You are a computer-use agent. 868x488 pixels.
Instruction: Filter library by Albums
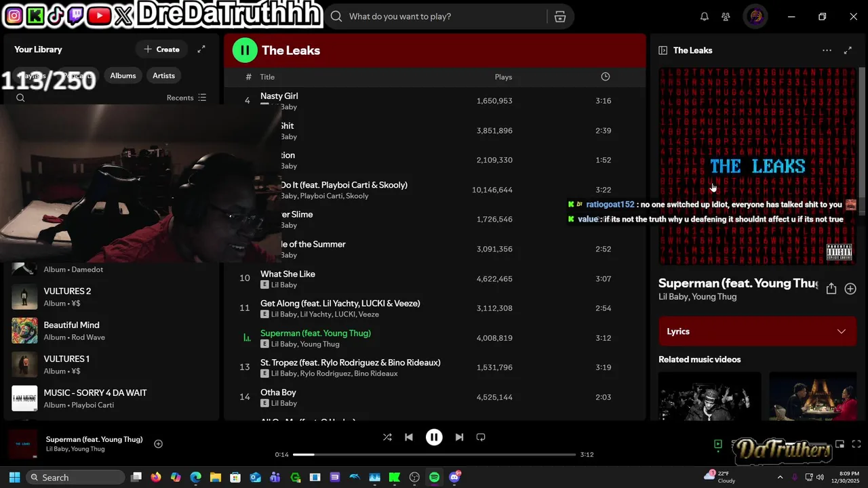pos(123,76)
